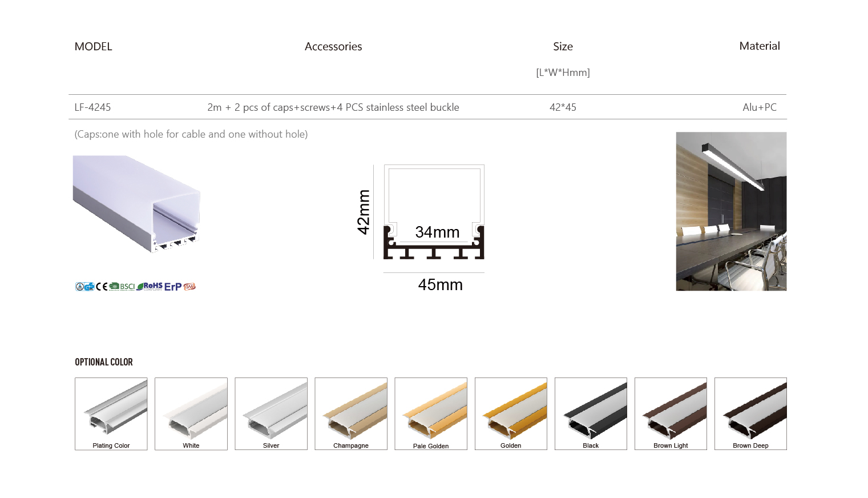Choose the Champagne color swatch
The image size is (868, 498).
click(x=351, y=414)
